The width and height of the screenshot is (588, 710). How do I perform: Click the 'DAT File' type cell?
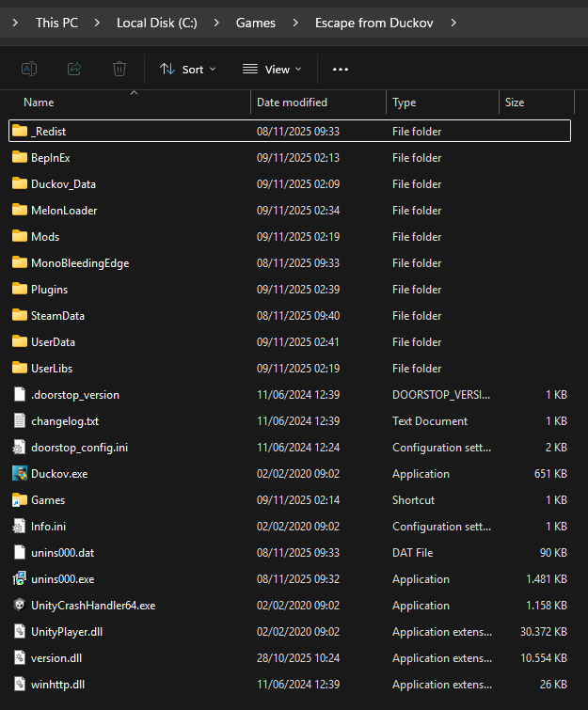412,553
